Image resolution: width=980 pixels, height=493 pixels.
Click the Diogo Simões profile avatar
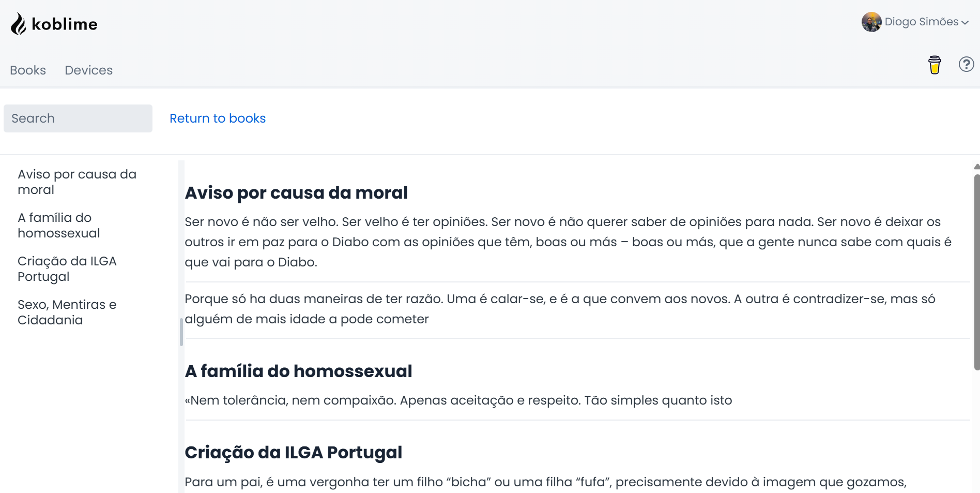tap(871, 22)
